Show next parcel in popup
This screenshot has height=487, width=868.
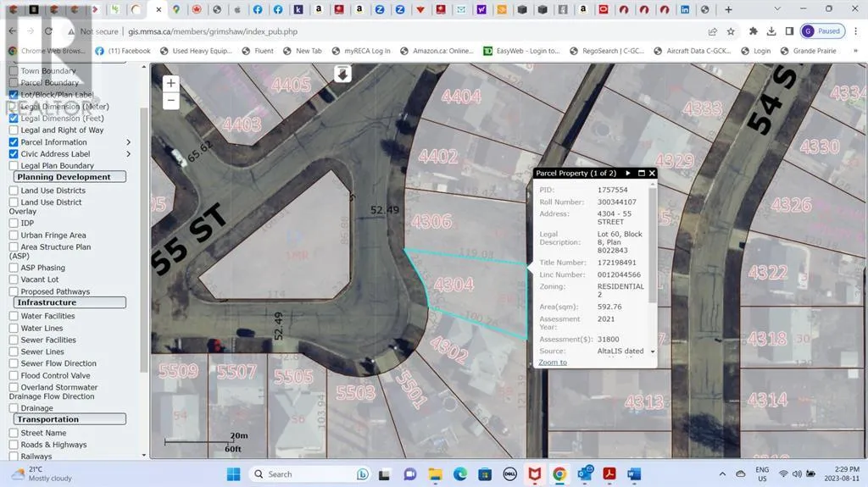click(x=627, y=173)
